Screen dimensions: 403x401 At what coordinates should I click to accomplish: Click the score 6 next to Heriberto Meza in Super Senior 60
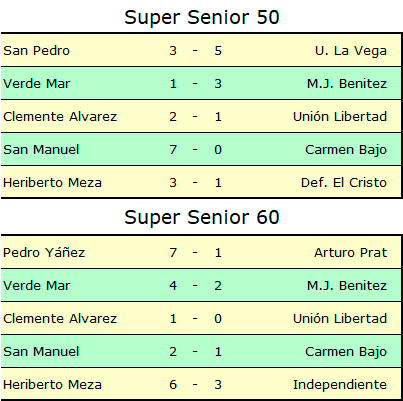pyautogui.click(x=173, y=385)
